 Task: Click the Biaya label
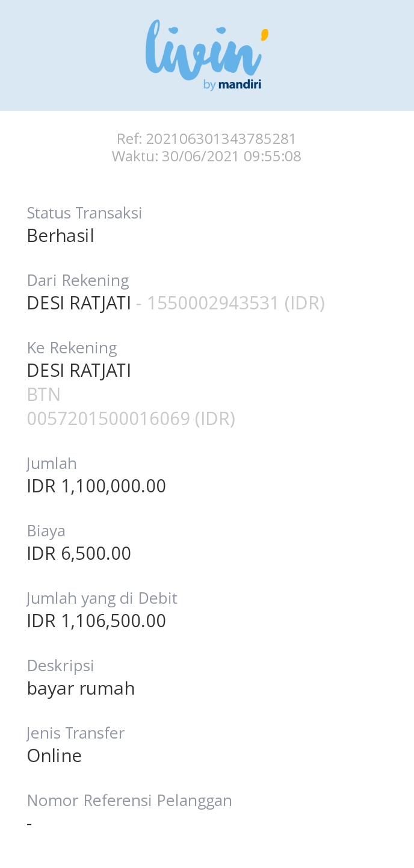point(46,531)
